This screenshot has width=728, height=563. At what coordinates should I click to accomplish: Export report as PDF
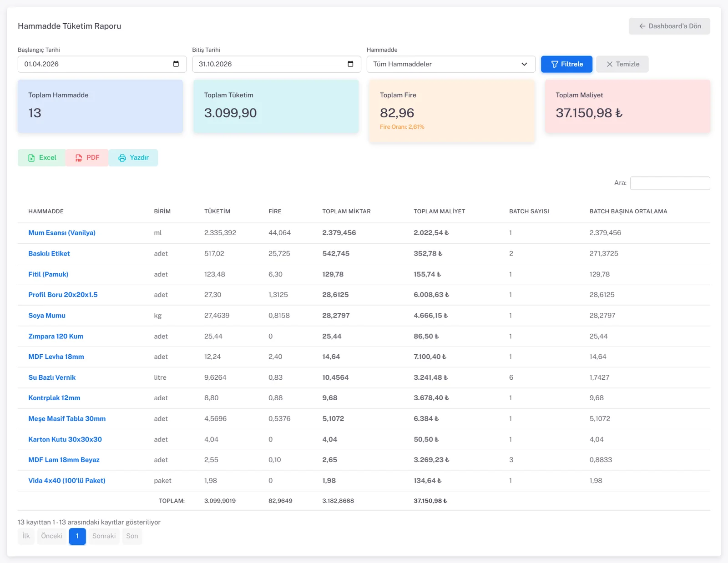[87, 158]
